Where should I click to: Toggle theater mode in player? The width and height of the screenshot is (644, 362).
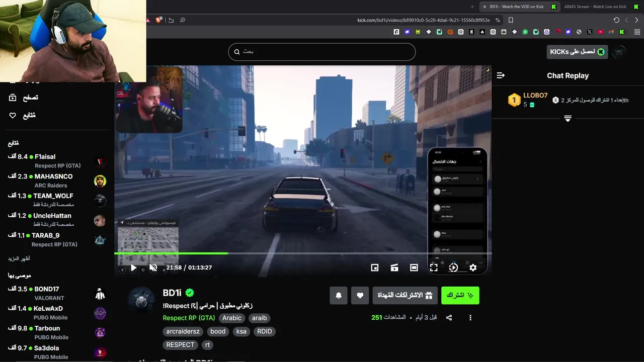[x=414, y=268]
